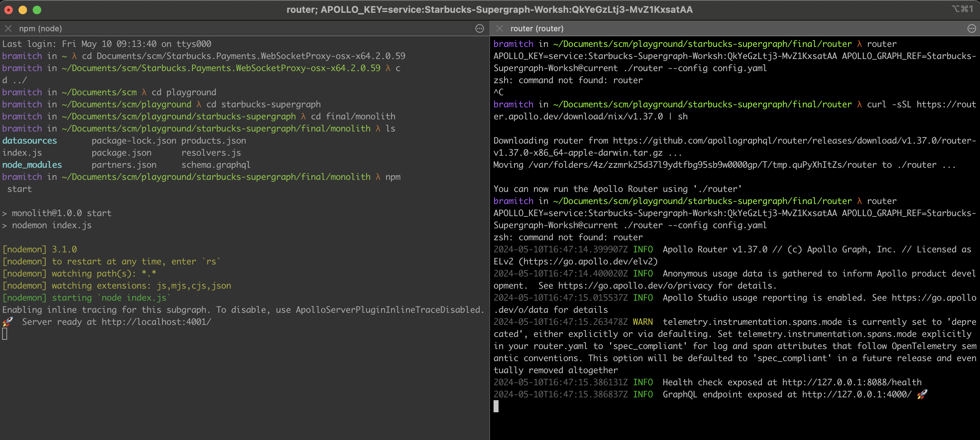Click the red window close button

pyautogui.click(x=9, y=10)
